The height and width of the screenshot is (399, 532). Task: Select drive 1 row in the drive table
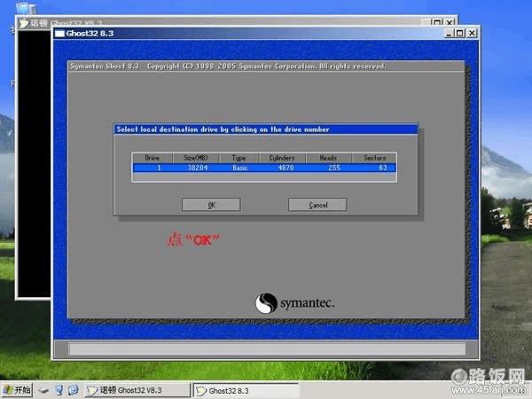[264, 168]
